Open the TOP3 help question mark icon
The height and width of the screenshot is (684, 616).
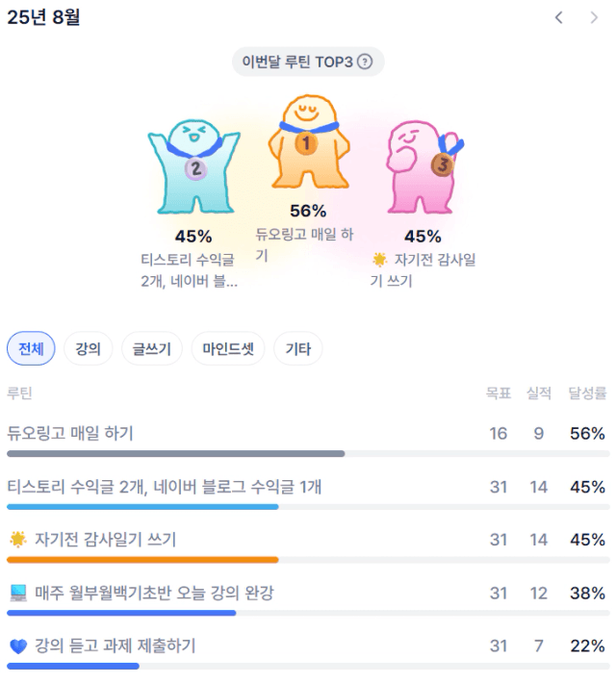[365, 62]
